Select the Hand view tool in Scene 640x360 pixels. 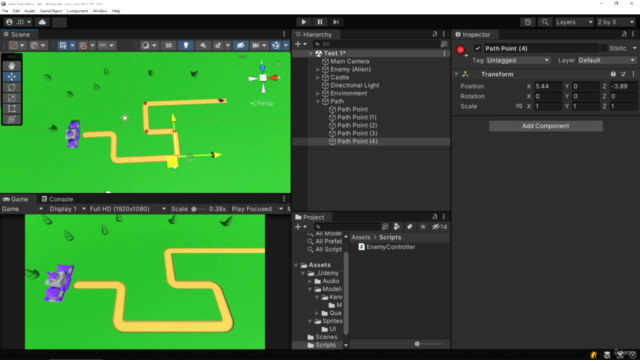(x=11, y=66)
